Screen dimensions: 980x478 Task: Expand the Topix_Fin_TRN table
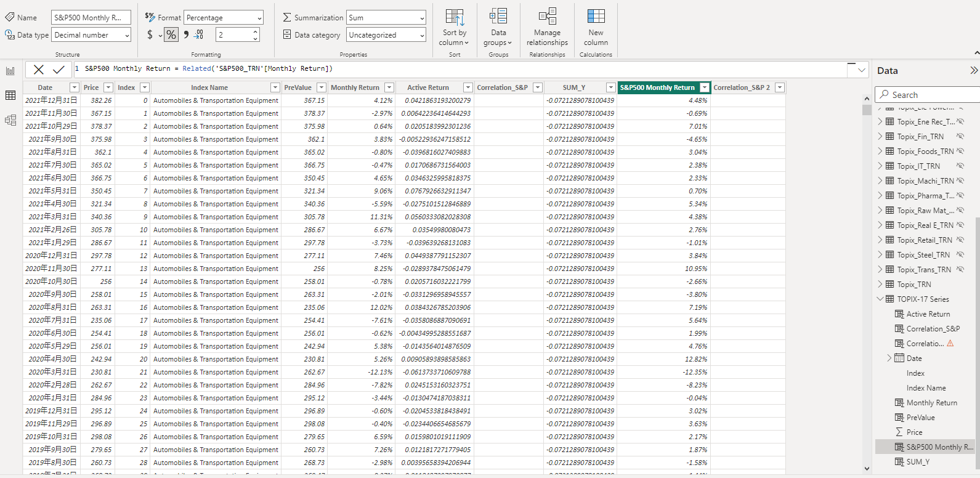880,137
